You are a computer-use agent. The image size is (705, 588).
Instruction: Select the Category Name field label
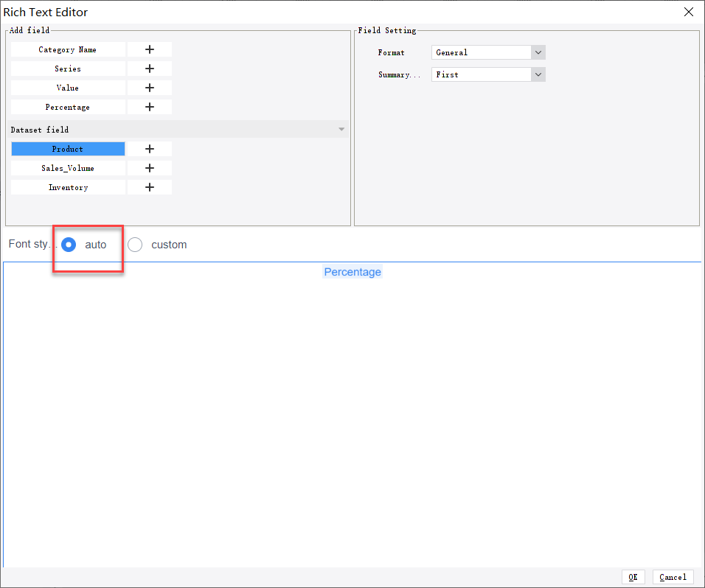point(68,49)
